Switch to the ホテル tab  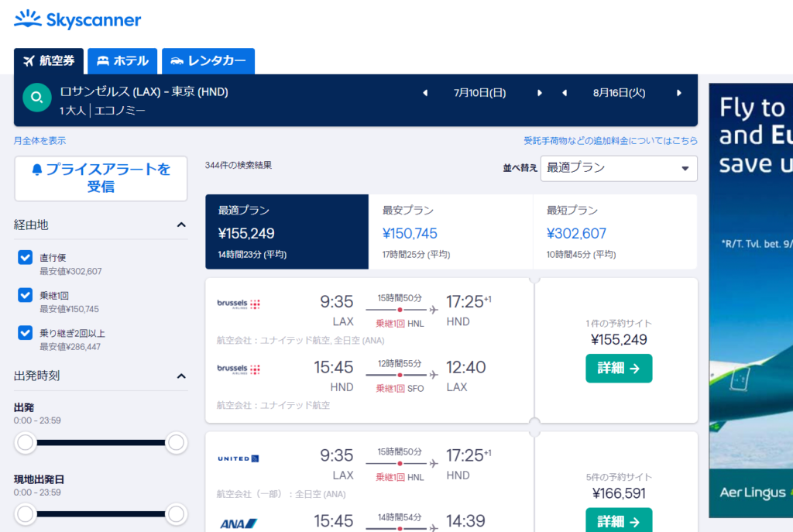pyautogui.click(x=122, y=61)
